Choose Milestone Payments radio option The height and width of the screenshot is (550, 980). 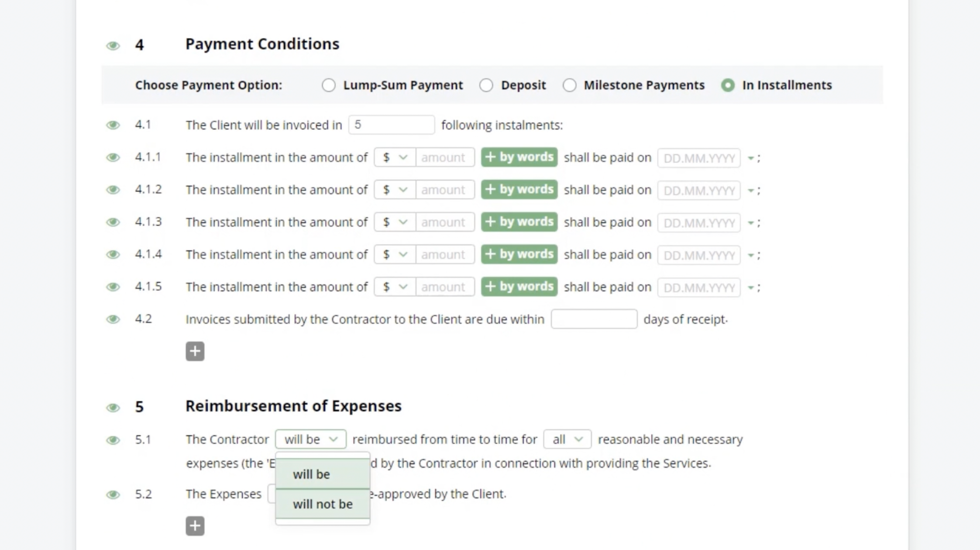pyautogui.click(x=569, y=85)
